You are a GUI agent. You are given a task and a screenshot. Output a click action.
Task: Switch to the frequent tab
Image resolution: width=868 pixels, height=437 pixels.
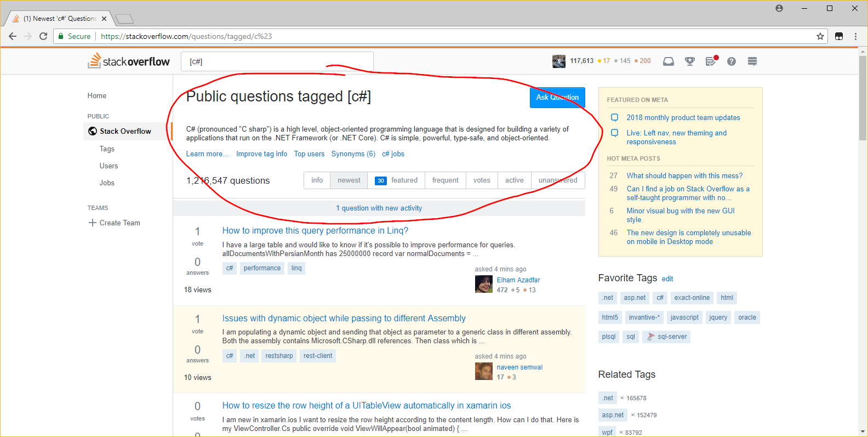(446, 180)
